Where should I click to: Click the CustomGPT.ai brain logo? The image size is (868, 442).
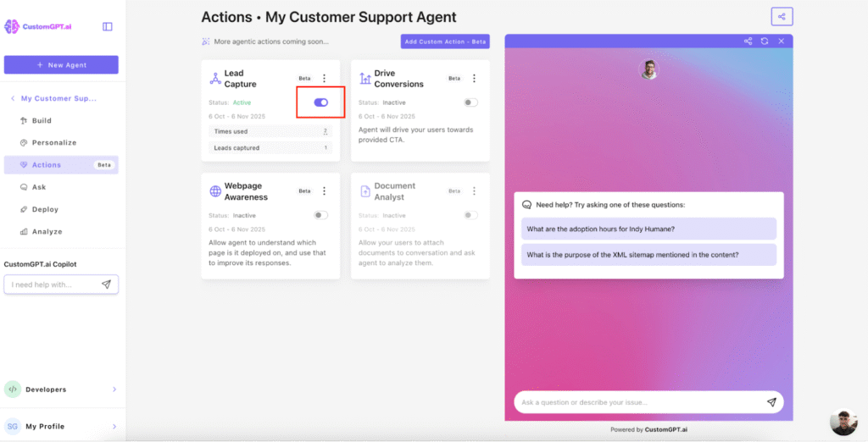[12, 26]
